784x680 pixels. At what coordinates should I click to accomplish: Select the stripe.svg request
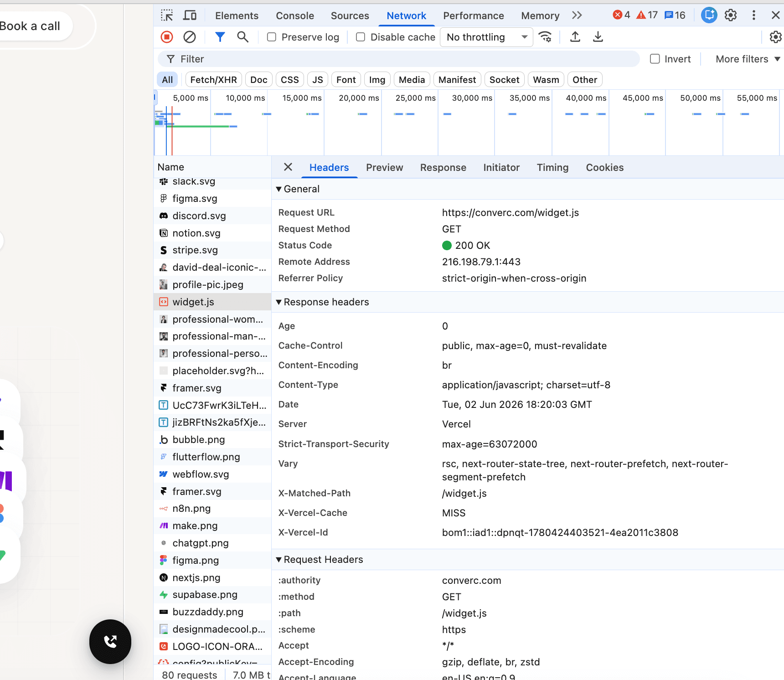coord(212,250)
